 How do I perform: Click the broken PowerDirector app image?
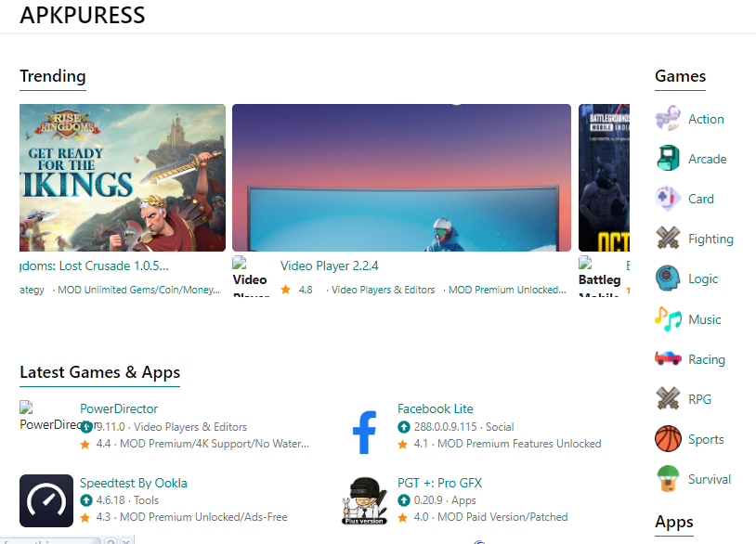pos(26,408)
